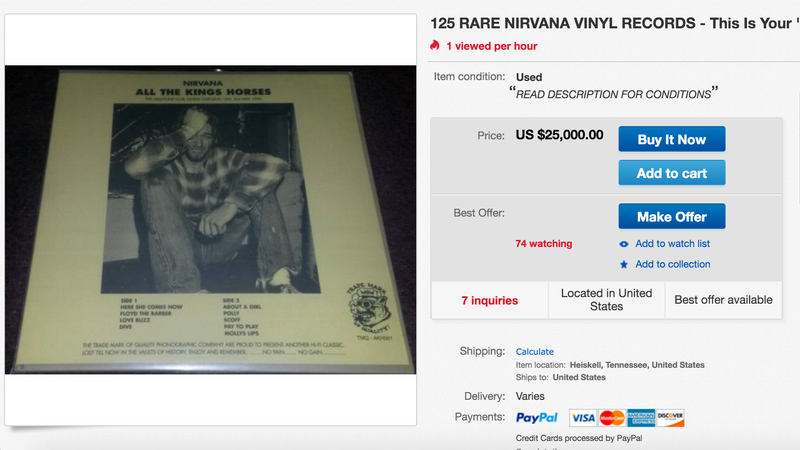Open the Add to watch list link

pos(672,244)
